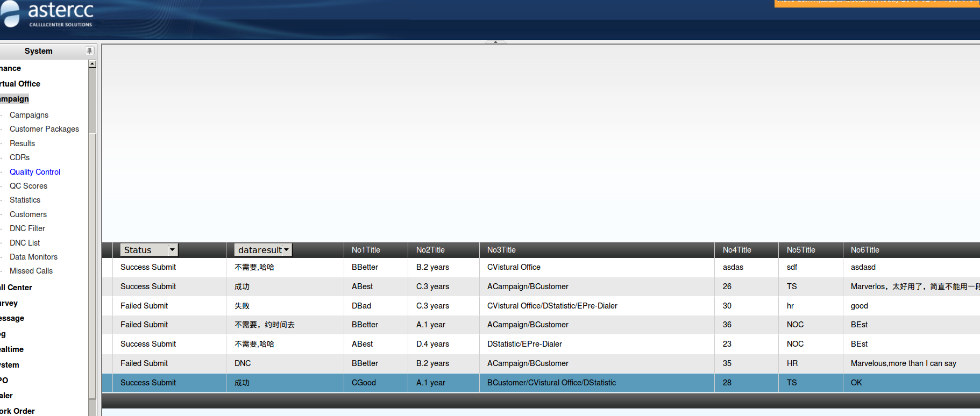Image resolution: width=980 pixels, height=416 pixels.
Task: Select the highlighted row with CGood
Action: pyautogui.click(x=364, y=383)
